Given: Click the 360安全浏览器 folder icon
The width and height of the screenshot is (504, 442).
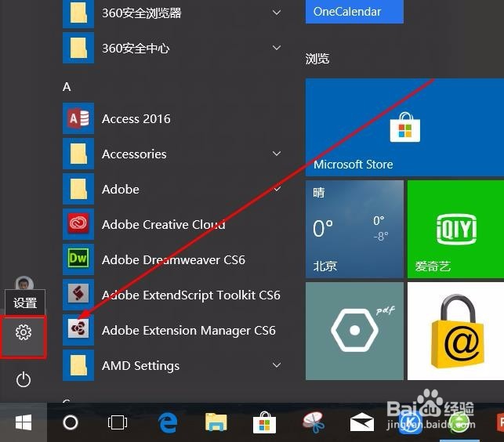Looking at the screenshot, I should tap(78, 14).
